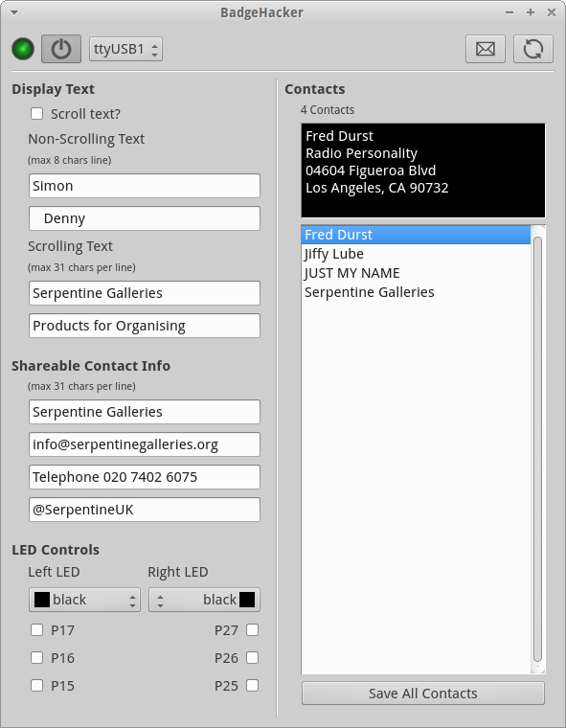The width and height of the screenshot is (566, 728).
Task: Open the window menu arrow in title bar
Action: pyautogui.click(x=14, y=12)
